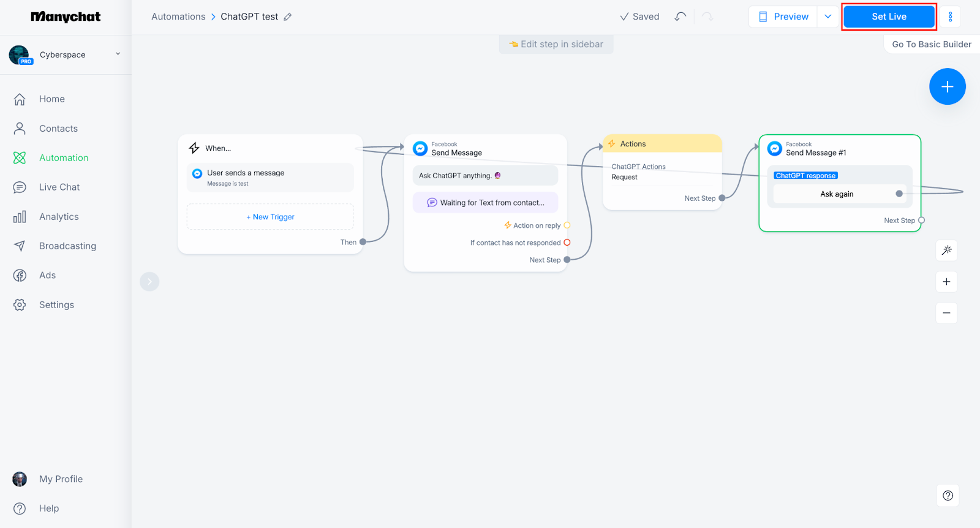The width and height of the screenshot is (980, 528).
Task: Click If contact has not responded connector
Action: tap(567, 243)
